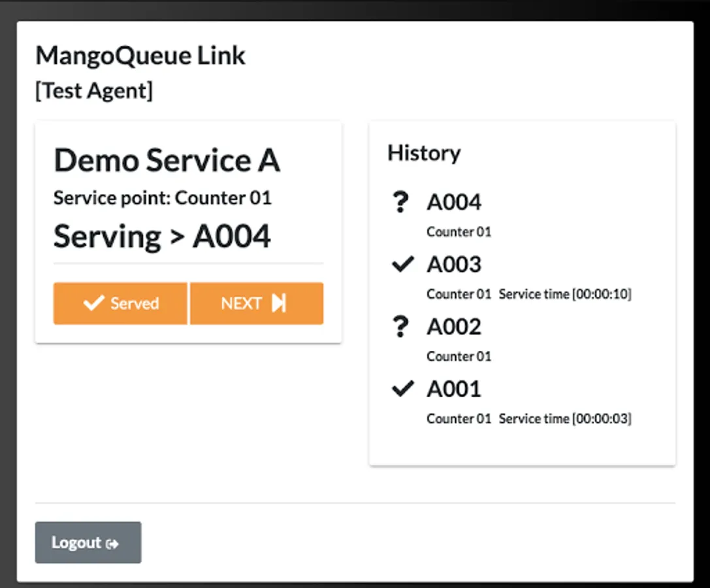
Task: Click the skip-forward icon on NEXT button
Action: (x=279, y=303)
